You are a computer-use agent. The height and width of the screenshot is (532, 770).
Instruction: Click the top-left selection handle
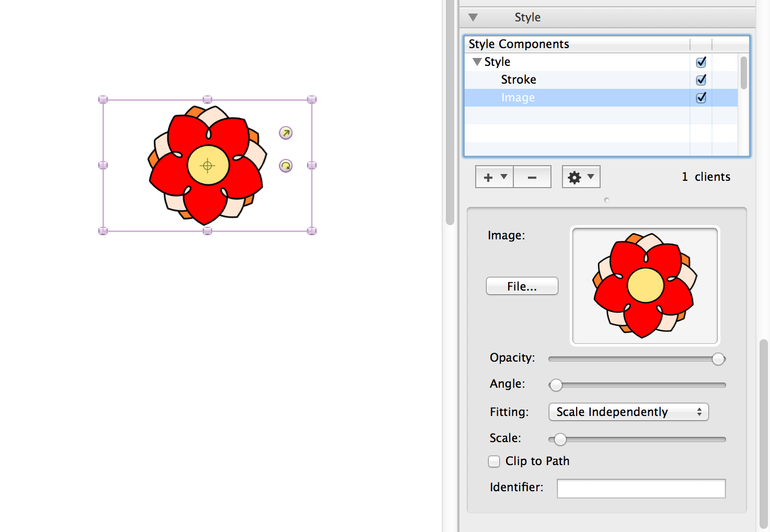click(103, 99)
